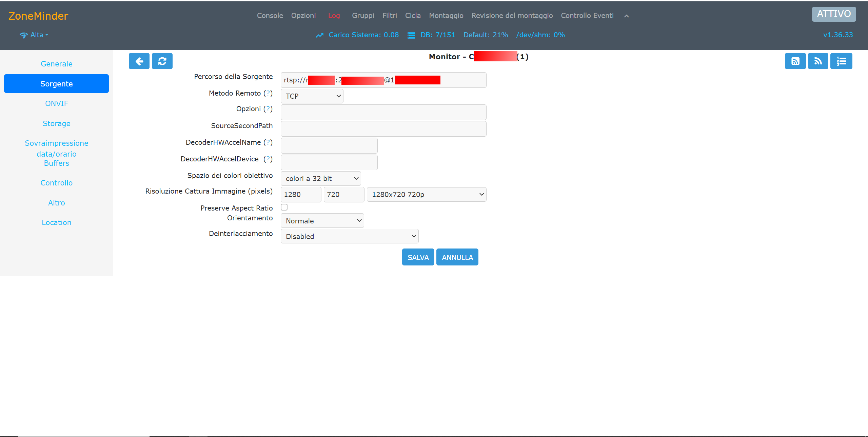The image size is (868, 437).
Task: Click the ANNULLA button
Action: pyautogui.click(x=457, y=257)
